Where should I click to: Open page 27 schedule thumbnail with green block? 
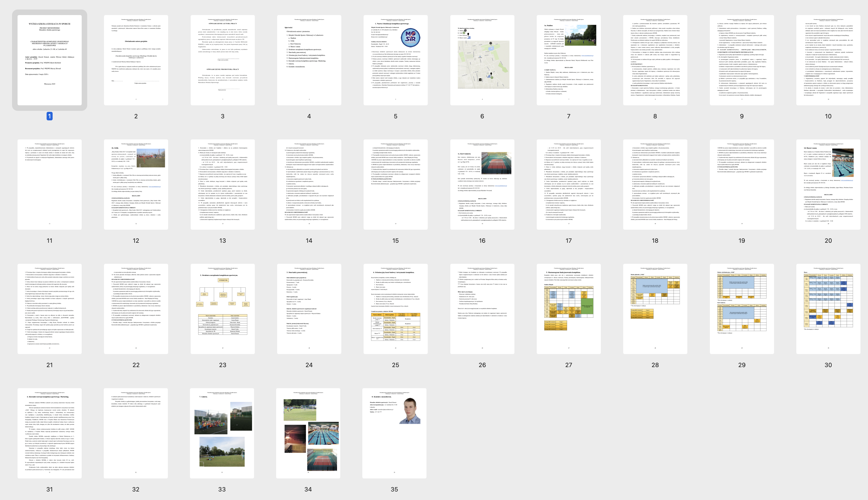pos(569,309)
